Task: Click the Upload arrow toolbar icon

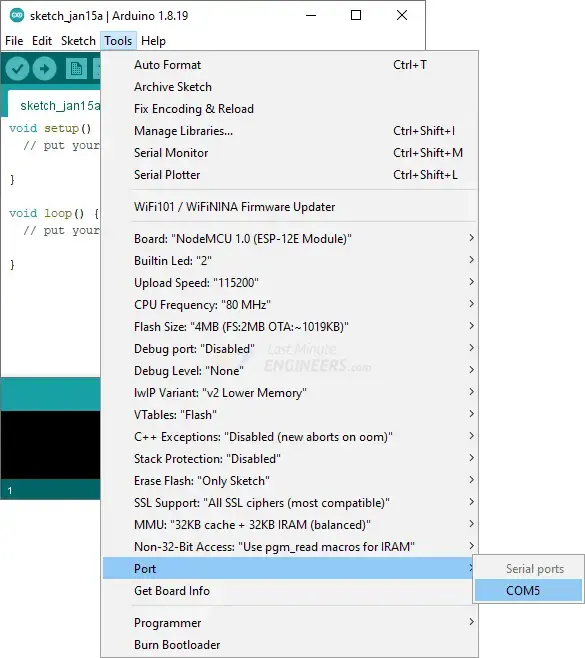Action: 44,68
